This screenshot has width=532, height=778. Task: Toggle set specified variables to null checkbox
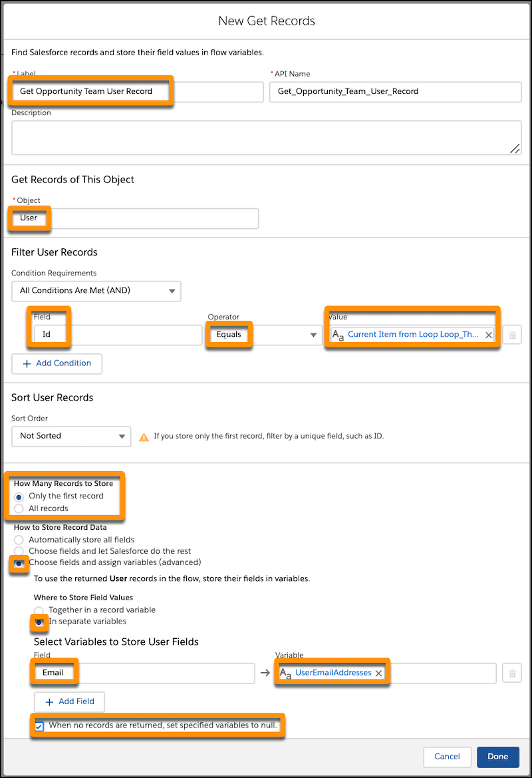pyautogui.click(x=39, y=726)
